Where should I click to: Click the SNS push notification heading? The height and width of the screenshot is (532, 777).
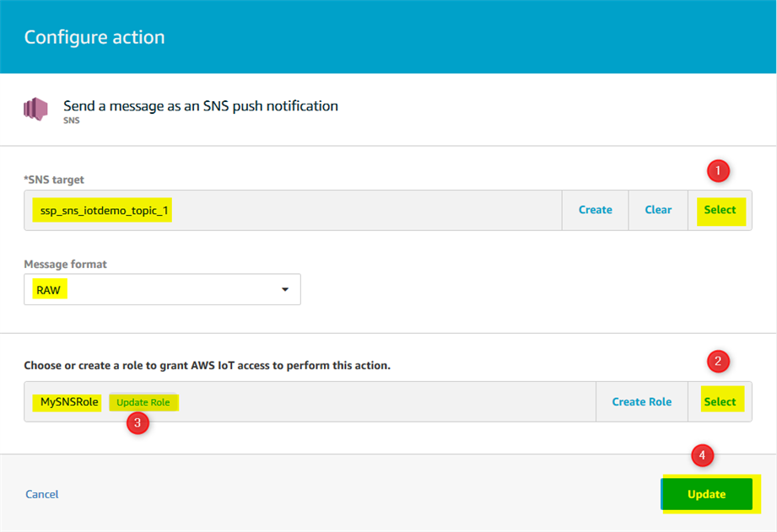[201, 106]
